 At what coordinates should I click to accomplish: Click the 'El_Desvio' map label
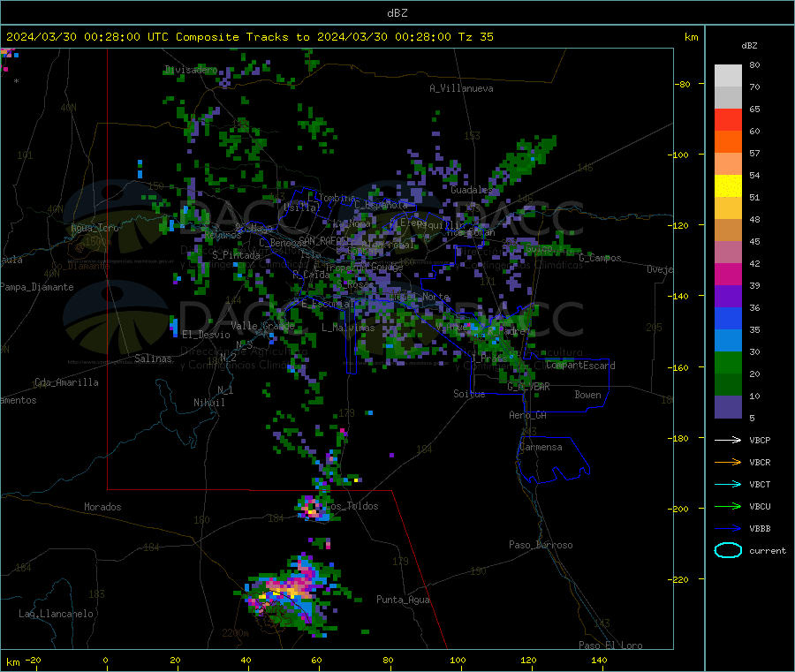[x=207, y=335]
